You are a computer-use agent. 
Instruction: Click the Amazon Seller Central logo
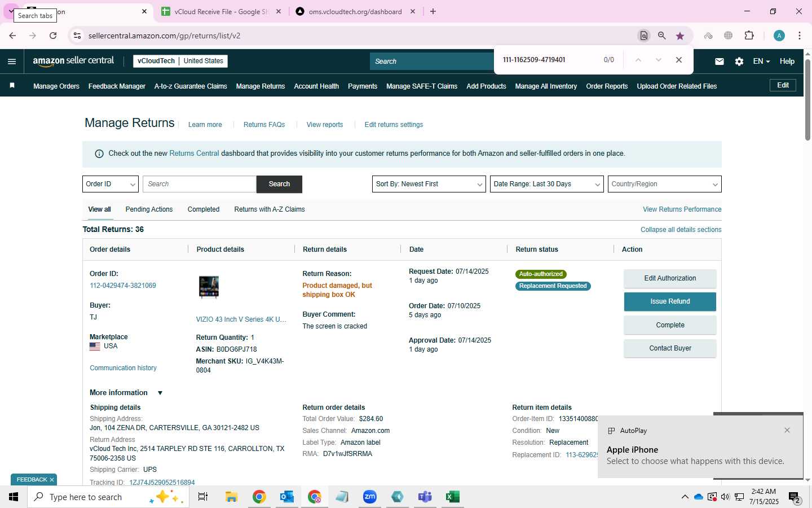click(x=73, y=61)
